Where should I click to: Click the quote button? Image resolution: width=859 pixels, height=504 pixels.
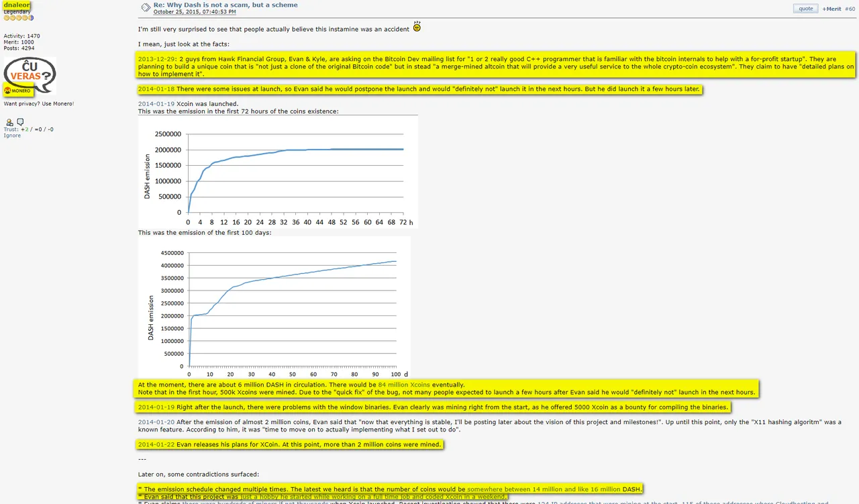(x=806, y=9)
